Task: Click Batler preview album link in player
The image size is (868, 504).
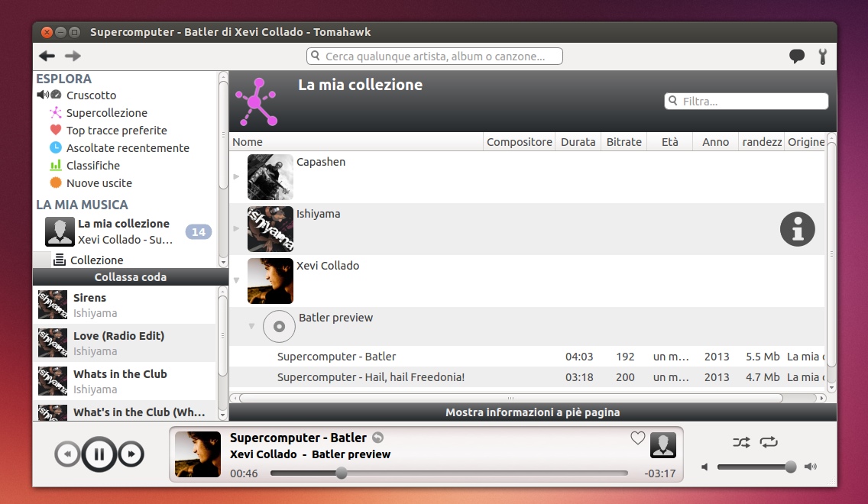Action: [351, 454]
